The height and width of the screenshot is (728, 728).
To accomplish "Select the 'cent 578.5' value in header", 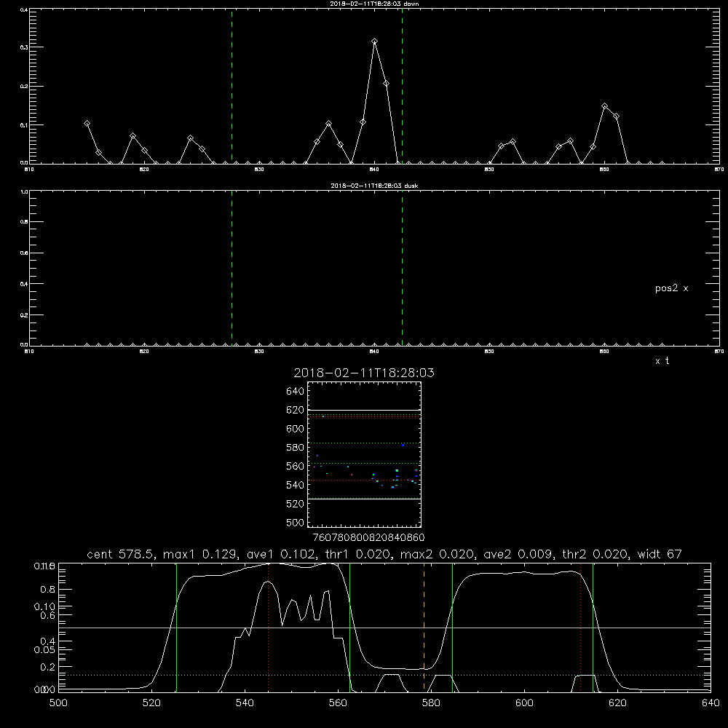I will [121, 554].
